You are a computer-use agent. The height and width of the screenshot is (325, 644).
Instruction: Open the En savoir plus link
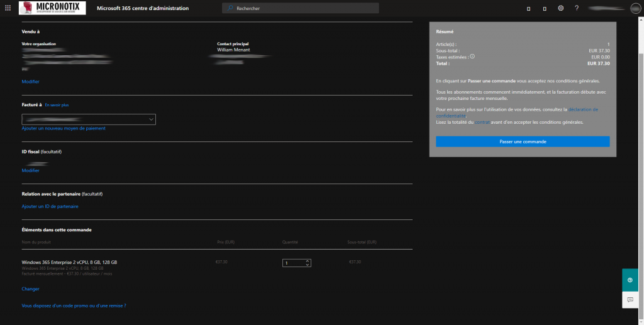[57, 105]
